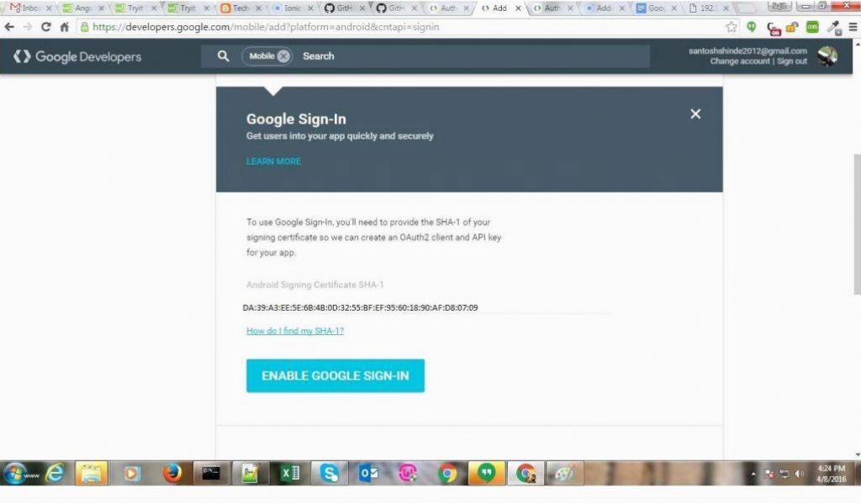This screenshot has height=504, width=861.
Task: Reload the current page
Action: tap(46, 27)
